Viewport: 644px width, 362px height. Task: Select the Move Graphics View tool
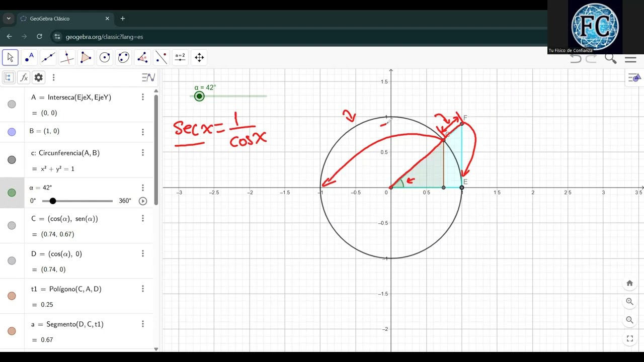[x=199, y=57]
